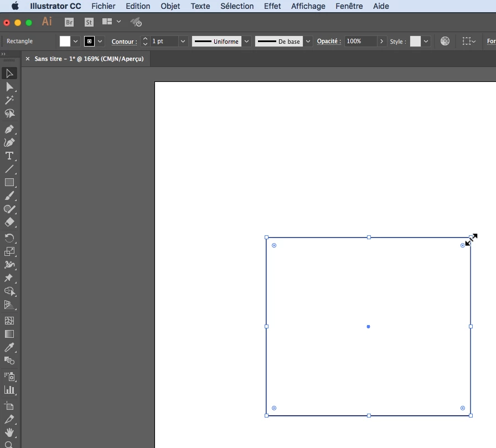Select the Rectangle tool in toolbar
Screen dimensions: 496x448
(9, 182)
